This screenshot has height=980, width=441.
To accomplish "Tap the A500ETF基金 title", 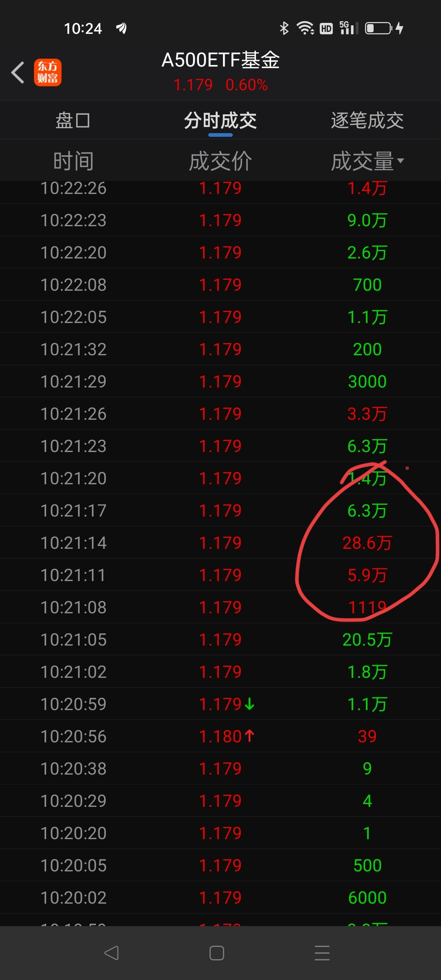I will (x=220, y=60).
